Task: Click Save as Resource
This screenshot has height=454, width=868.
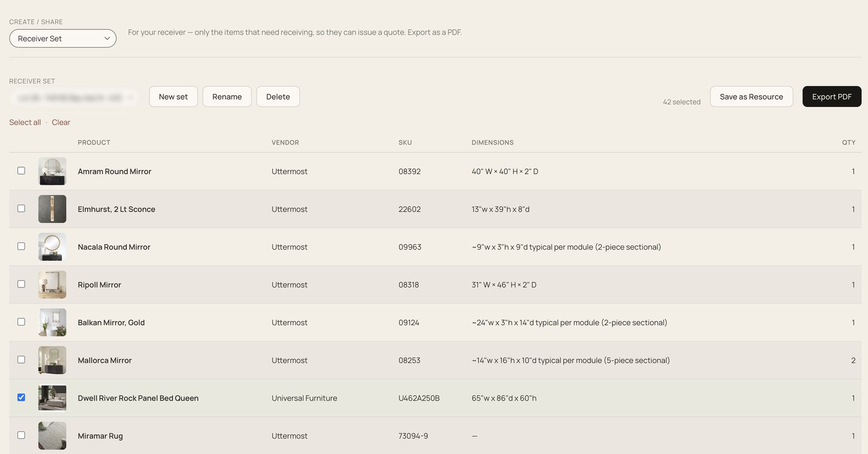Action: [x=751, y=97]
